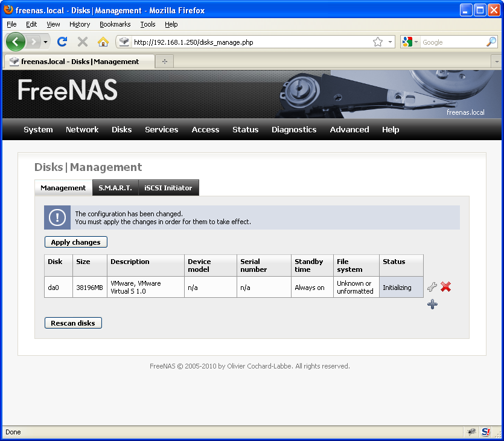Open the Tools menu
The image size is (504, 441).
click(147, 24)
